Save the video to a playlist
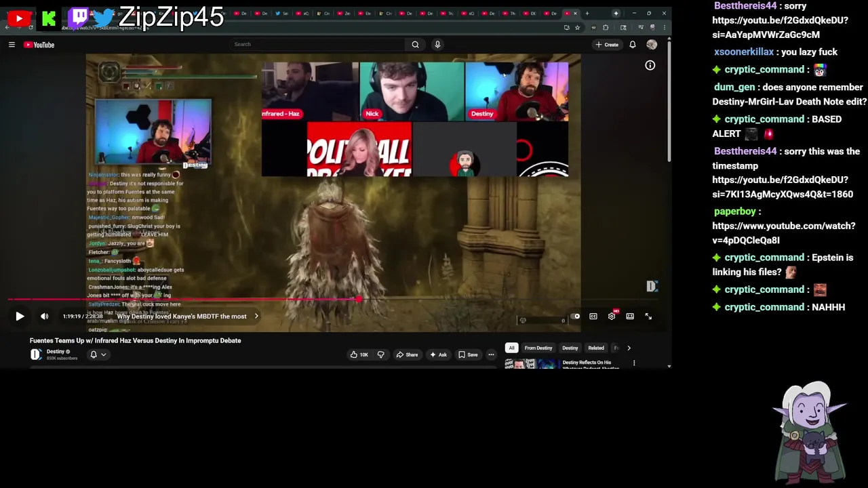868x488 pixels. [x=468, y=354]
